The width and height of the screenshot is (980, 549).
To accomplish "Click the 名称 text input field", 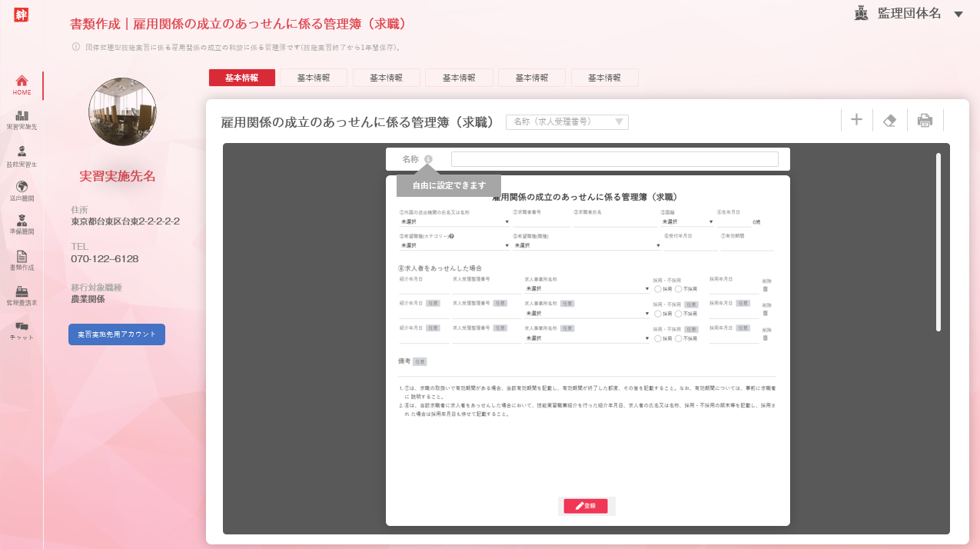I will click(614, 159).
